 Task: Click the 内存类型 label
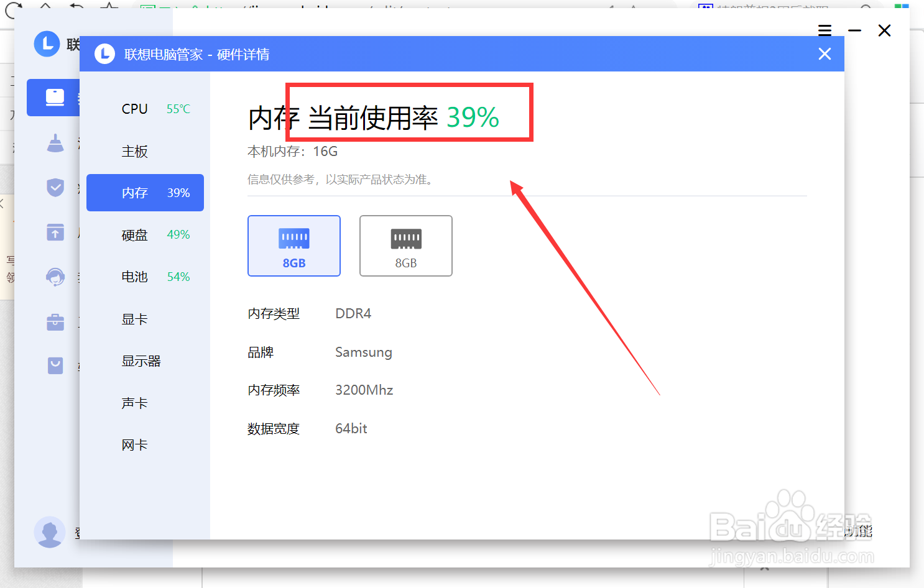(x=274, y=313)
